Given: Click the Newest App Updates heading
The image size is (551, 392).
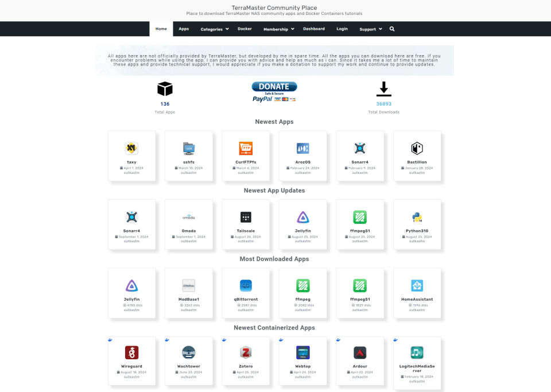Looking at the screenshot, I should 274,191.
